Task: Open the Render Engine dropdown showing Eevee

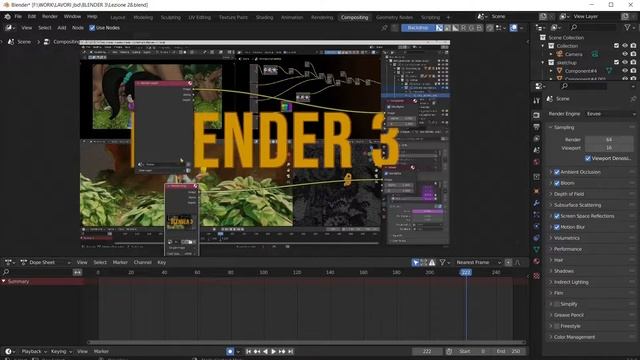Action: click(x=610, y=114)
